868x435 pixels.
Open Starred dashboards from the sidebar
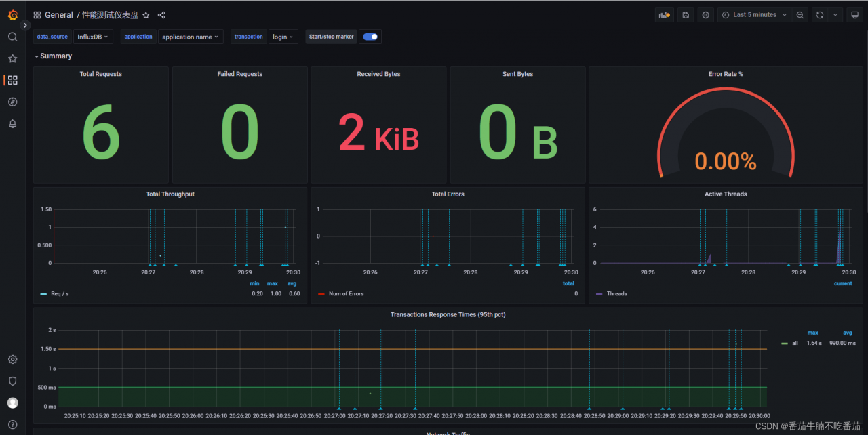(x=12, y=58)
